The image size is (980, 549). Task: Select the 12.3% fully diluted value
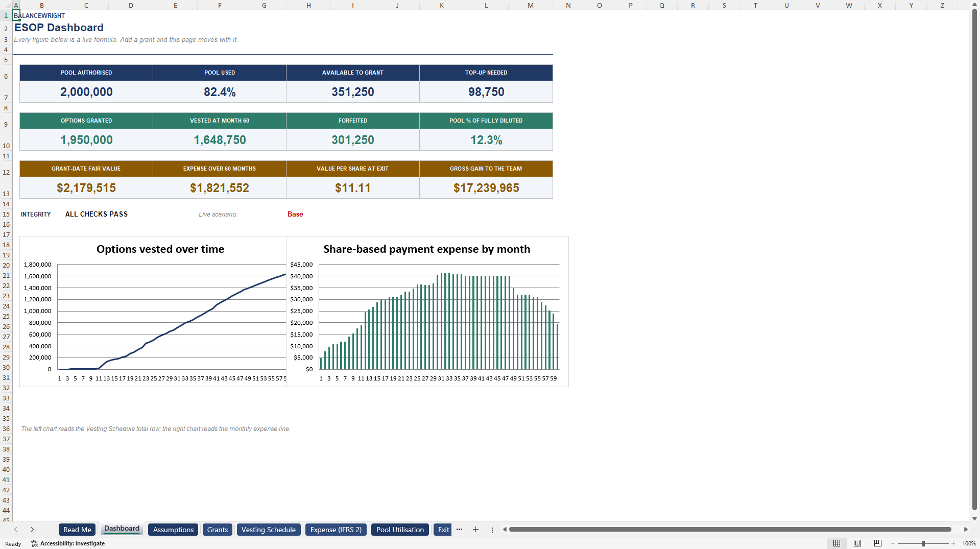click(x=486, y=140)
